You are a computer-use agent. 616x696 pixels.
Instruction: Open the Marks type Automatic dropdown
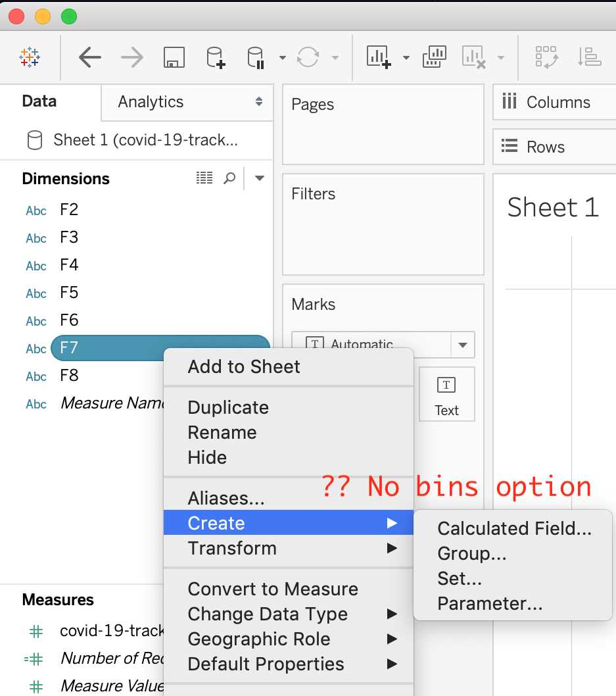(462, 345)
